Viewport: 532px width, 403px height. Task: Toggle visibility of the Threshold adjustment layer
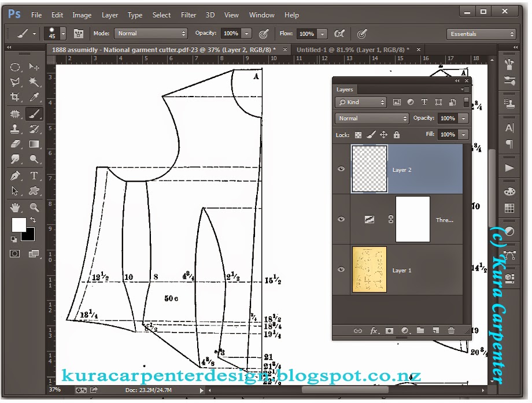click(x=341, y=219)
